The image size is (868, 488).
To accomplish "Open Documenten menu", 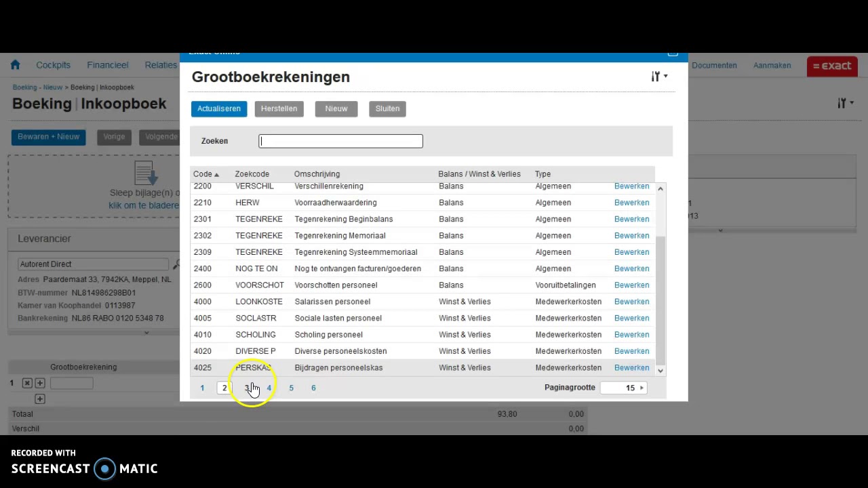I will tap(714, 66).
